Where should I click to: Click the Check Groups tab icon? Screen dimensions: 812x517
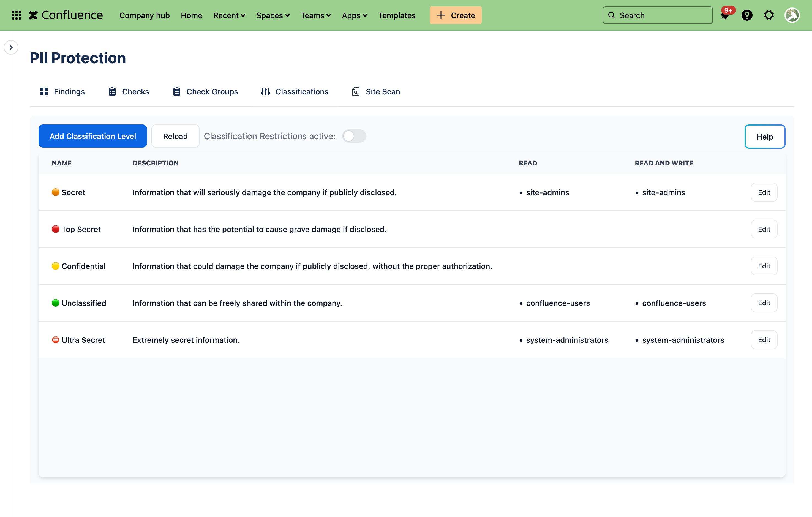(x=176, y=91)
